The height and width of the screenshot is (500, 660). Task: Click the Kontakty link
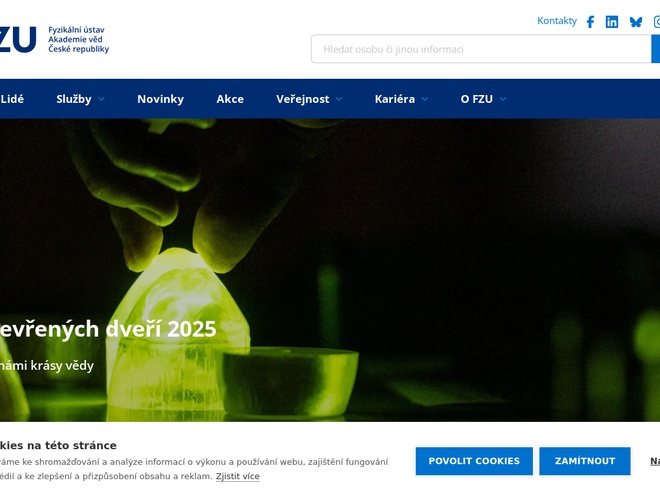point(557,21)
